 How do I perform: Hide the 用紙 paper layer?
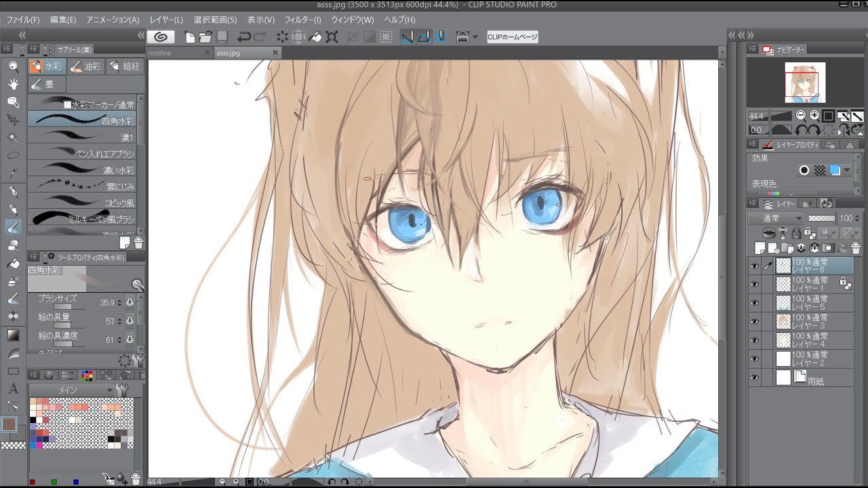[754, 378]
